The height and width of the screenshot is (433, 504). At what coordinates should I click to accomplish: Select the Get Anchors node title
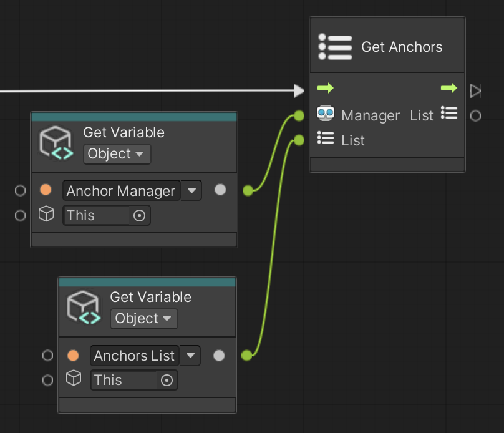(x=402, y=47)
